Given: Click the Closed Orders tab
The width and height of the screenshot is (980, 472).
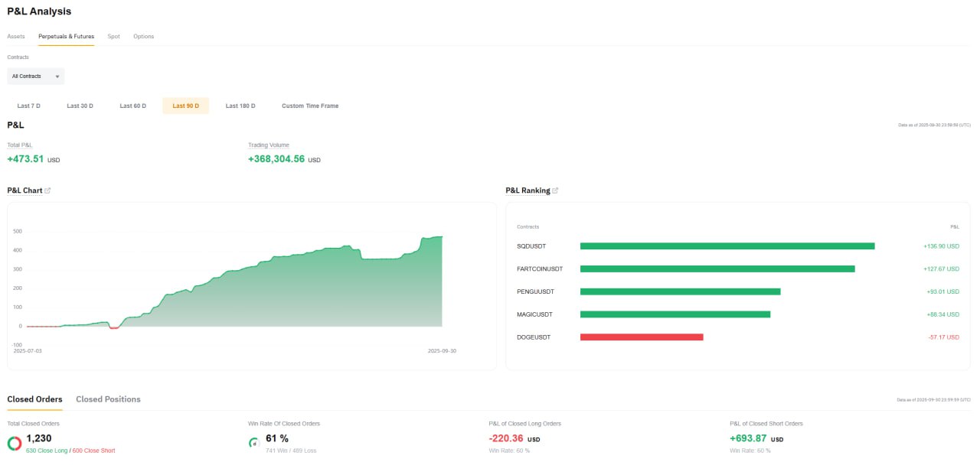Looking at the screenshot, I should [x=34, y=399].
